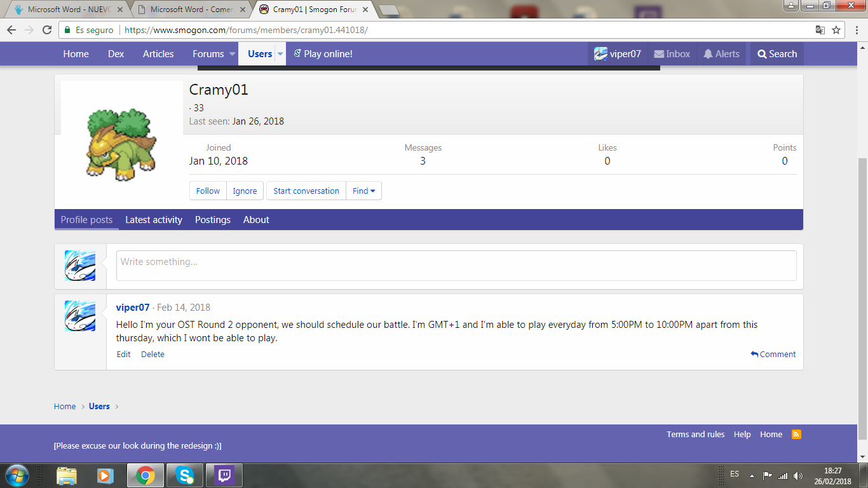This screenshot has width=868, height=488.
Task: Click the RSS feed icon in footer
Action: tap(796, 435)
